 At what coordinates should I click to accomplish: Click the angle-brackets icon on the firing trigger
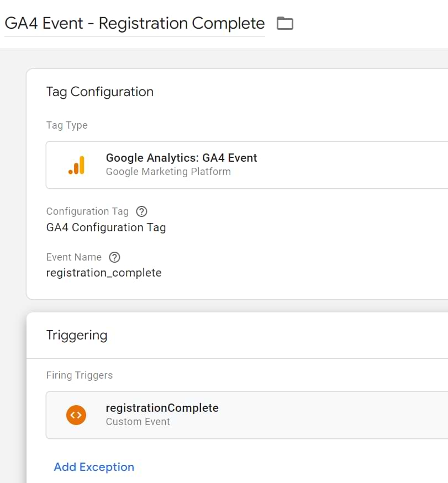pyautogui.click(x=76, y=415)
